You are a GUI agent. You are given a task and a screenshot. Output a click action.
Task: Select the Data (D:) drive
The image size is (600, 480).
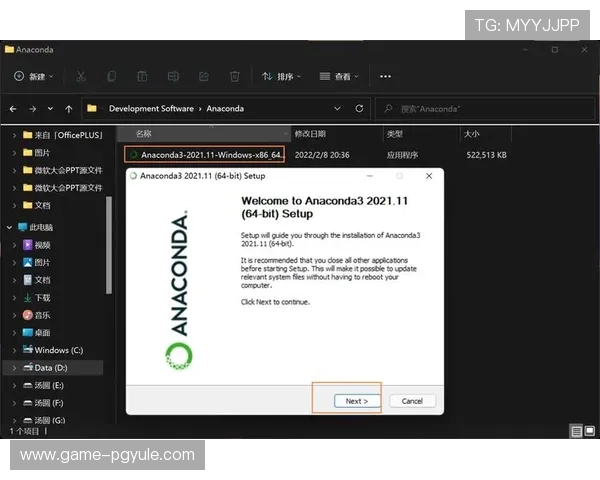pos(53,367)
